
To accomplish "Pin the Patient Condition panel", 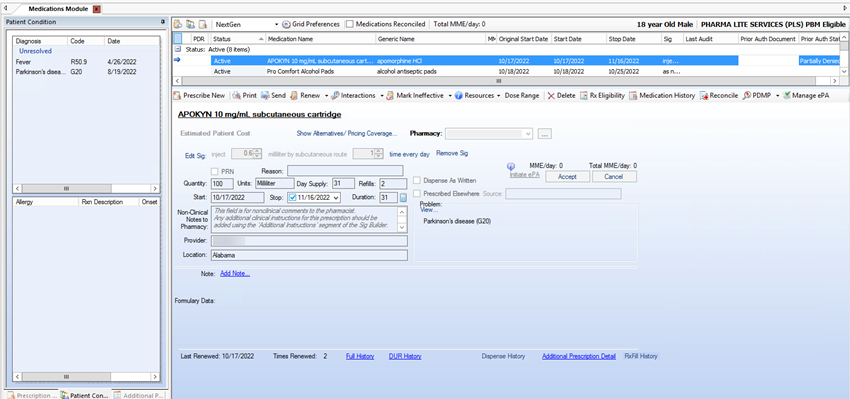I will click(163, 22).
